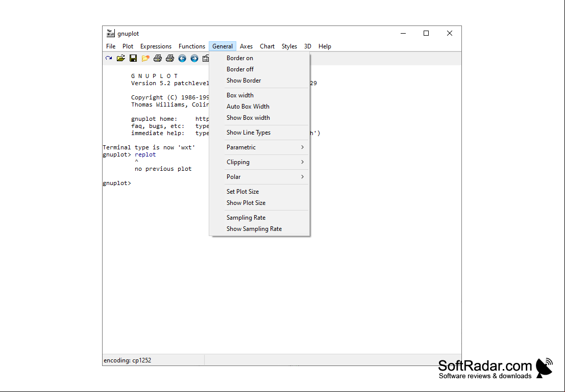Select the Box width entry
Screen dimensions: 565x392
259,95
